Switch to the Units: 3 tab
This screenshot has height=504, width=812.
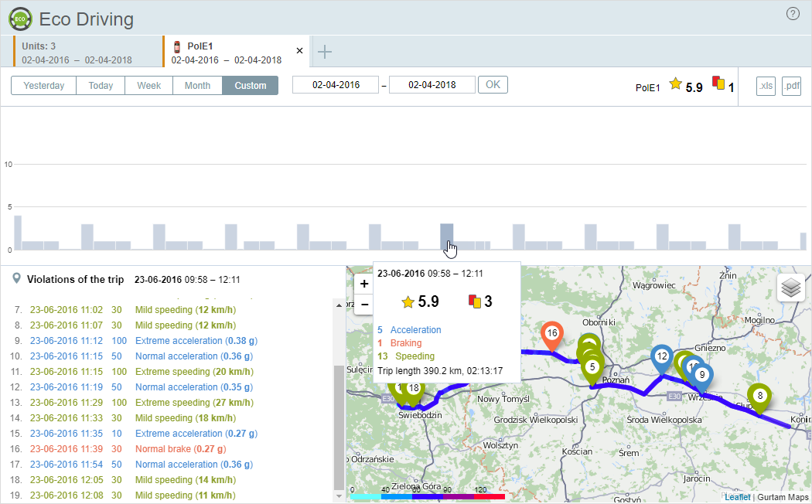[x=76, y=52]
